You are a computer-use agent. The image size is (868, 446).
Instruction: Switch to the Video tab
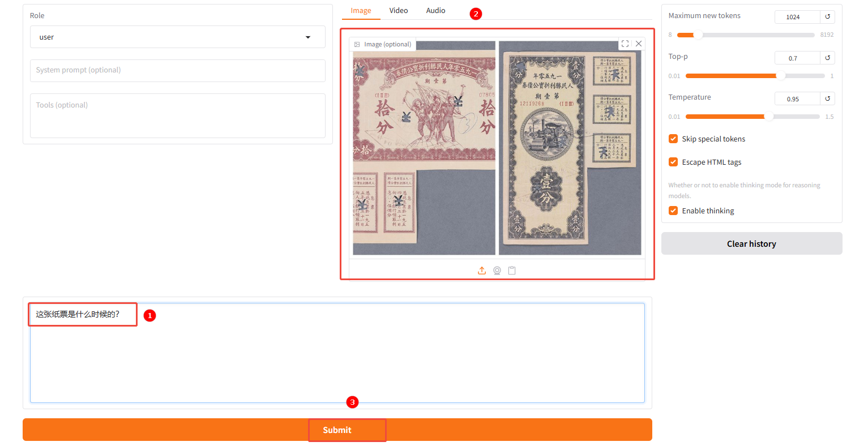pyautogui.click(x=399, y=11)
